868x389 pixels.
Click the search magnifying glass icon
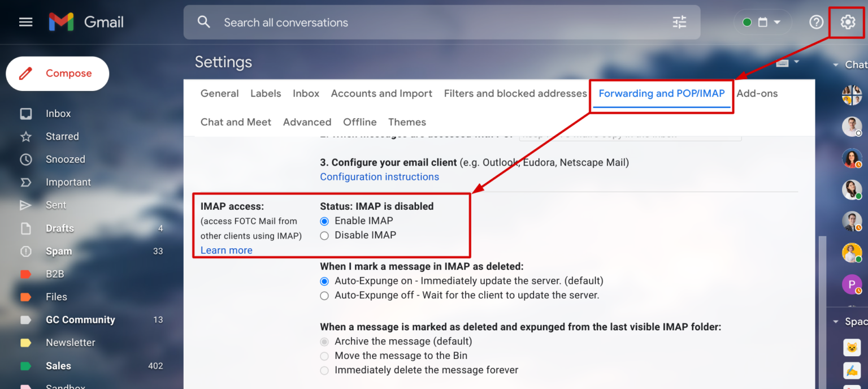(203, 22)
